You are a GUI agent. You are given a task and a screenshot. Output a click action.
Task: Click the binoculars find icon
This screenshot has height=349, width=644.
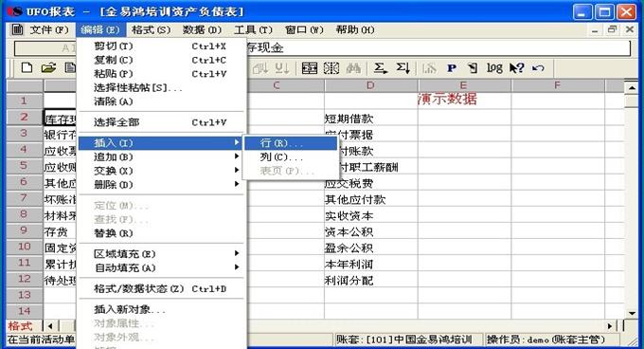[353, 68]
